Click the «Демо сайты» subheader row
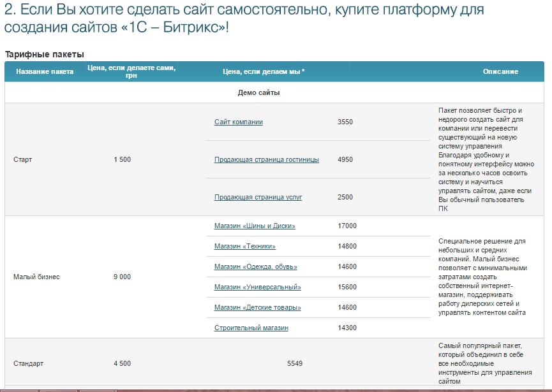The height and width of the screenshot is (392, 552). (258, 92)
